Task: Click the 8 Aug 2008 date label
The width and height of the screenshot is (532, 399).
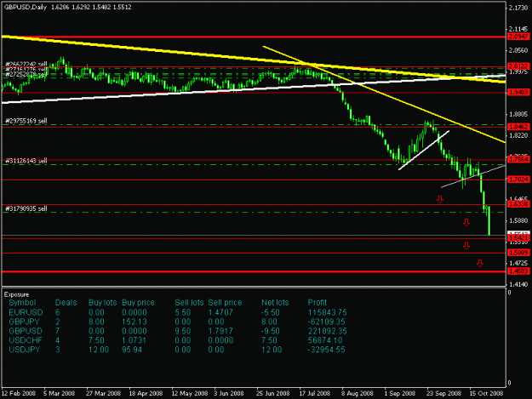Action: click(x=358, y=393)
